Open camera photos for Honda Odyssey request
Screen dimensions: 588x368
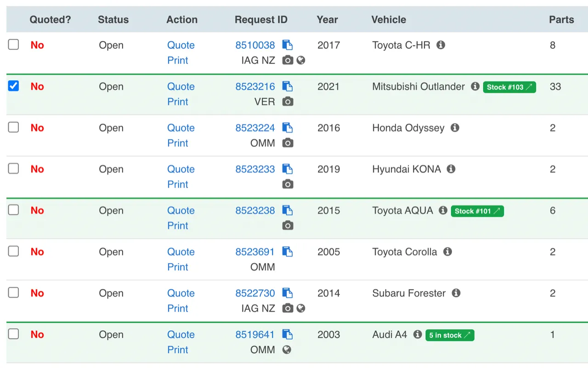pyautogui.click(x=288, y=143)
